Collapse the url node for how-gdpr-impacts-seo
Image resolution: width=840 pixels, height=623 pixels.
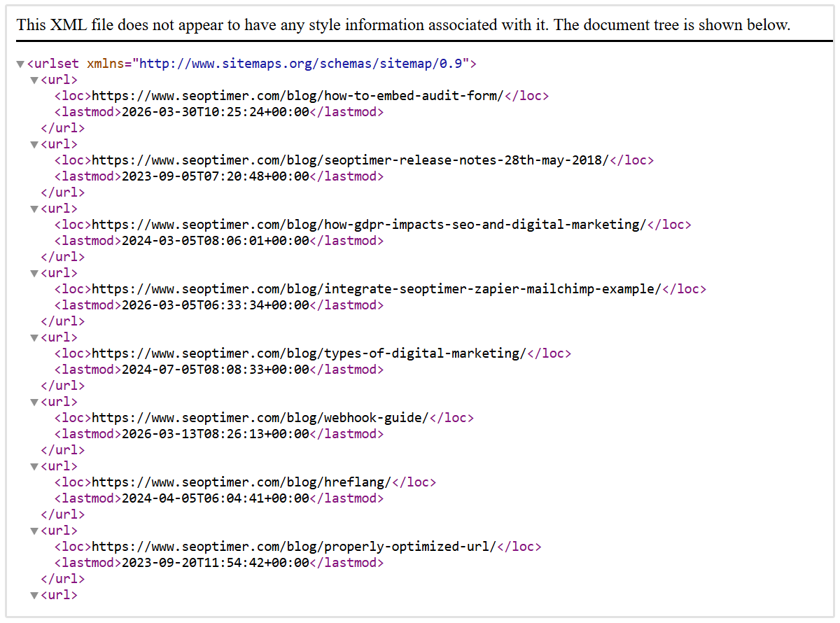coord(34,209)
